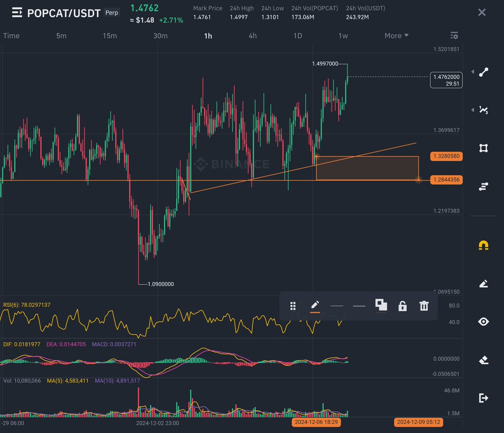The height and width of the screenshot is (433, 504).
Task: Click the 1.4762 last price header
Action: (x=144, y=8)
